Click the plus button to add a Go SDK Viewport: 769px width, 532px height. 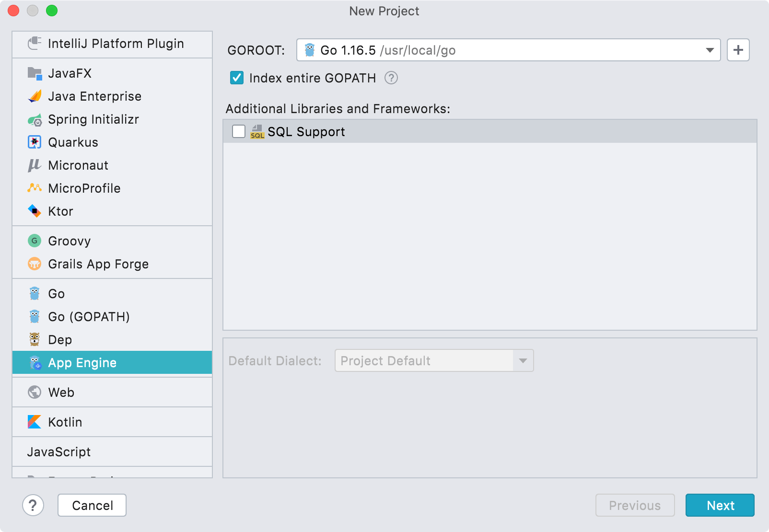tap(738, 49)
